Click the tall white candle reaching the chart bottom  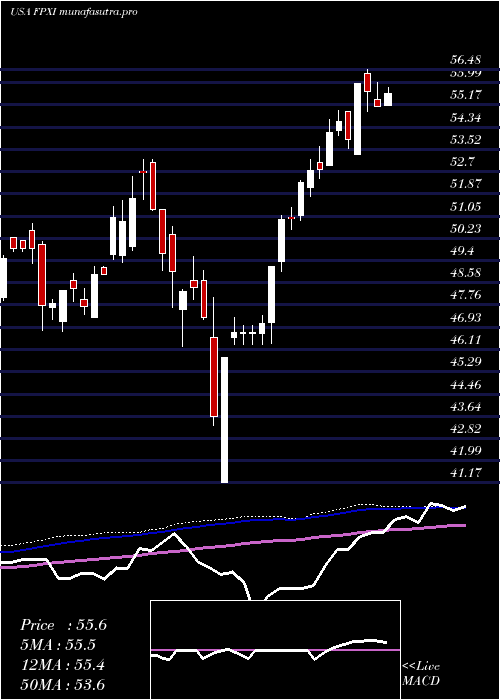tap(224, 420)
